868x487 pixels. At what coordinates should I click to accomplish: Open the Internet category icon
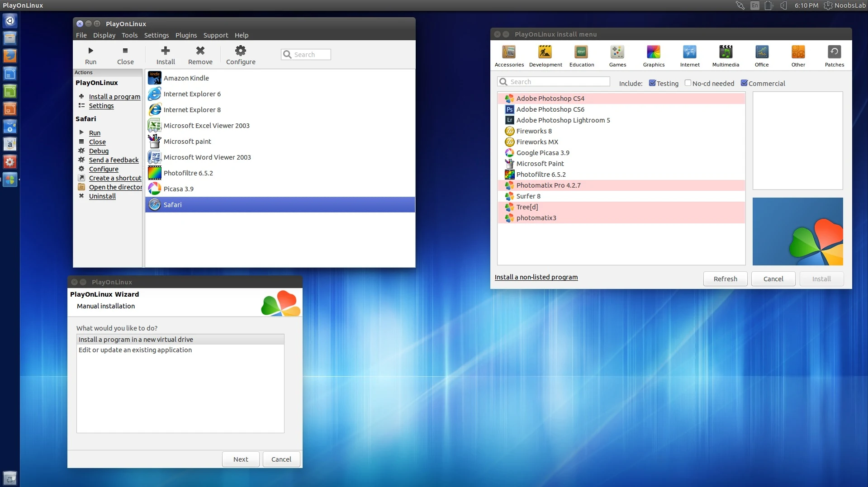[x=690, y=56]
